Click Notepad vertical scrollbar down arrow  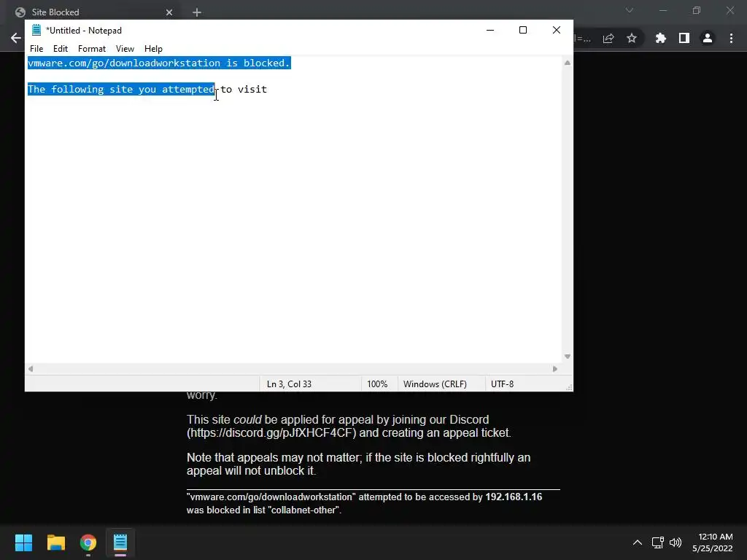pyautogui.click(x=567, y=356)
